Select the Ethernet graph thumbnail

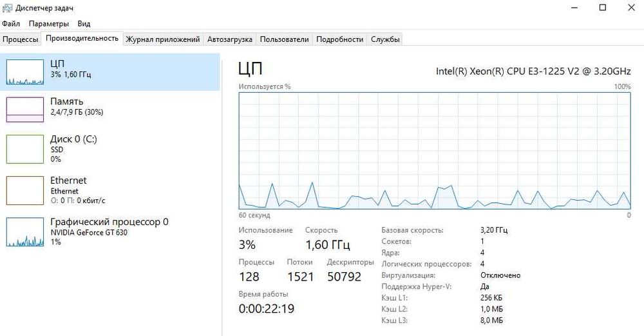(25, 190)
